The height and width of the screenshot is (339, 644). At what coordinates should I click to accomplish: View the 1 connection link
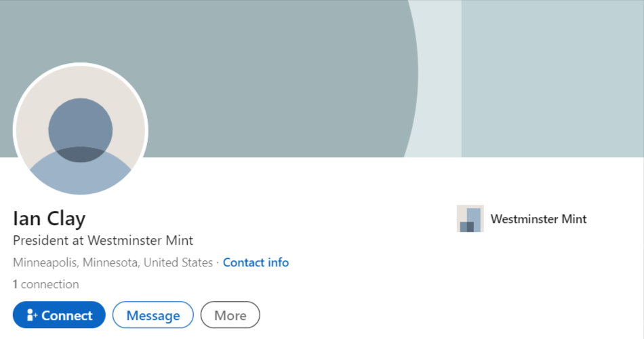point(45,284)
